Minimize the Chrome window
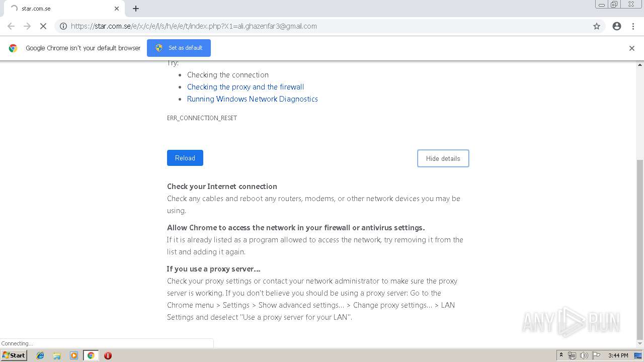 (602, 5)
